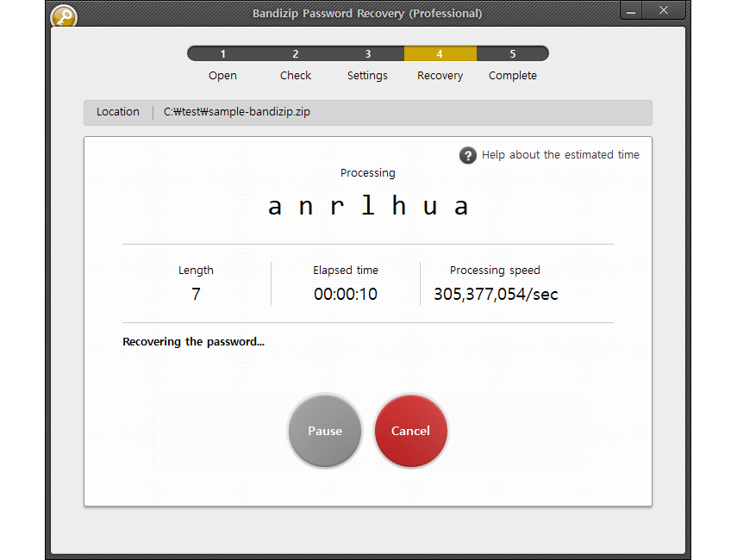Viewport: 737px width, 560px height.
Task: Click the Elapsed time value 00:00:10
Action: pos(346,294)
